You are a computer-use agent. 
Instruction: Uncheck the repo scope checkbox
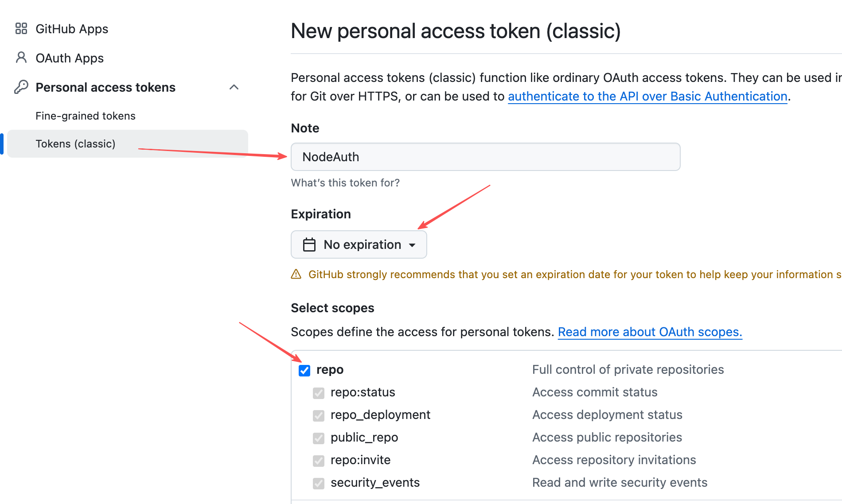(304, 370)
